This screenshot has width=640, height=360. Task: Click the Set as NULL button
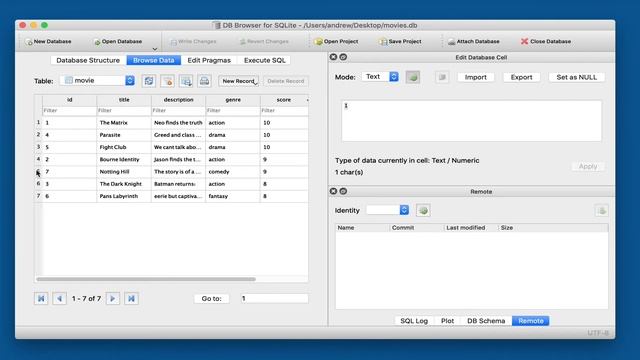[x=576, y=77]
